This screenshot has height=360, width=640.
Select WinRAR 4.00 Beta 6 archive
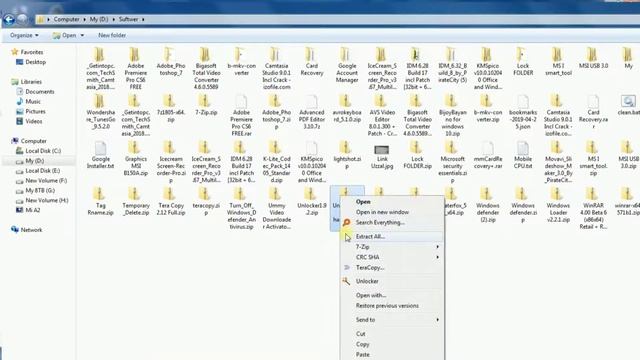593,209
